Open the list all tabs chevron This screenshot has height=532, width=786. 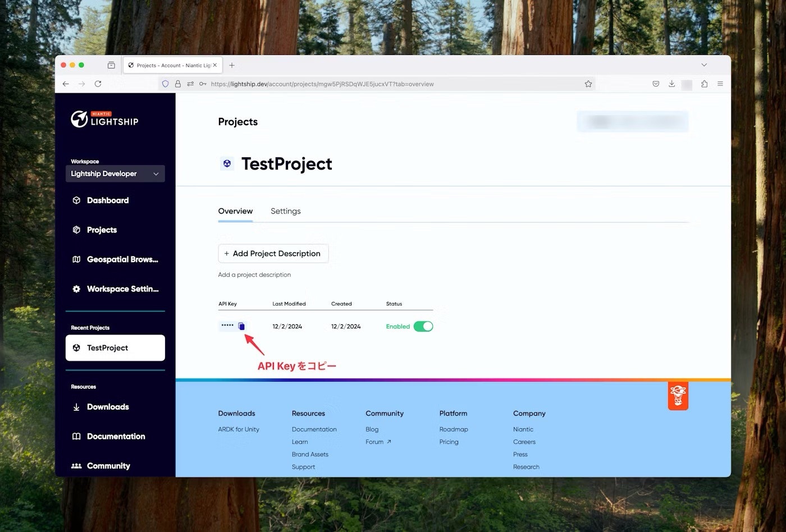click(x=704, y=65)
